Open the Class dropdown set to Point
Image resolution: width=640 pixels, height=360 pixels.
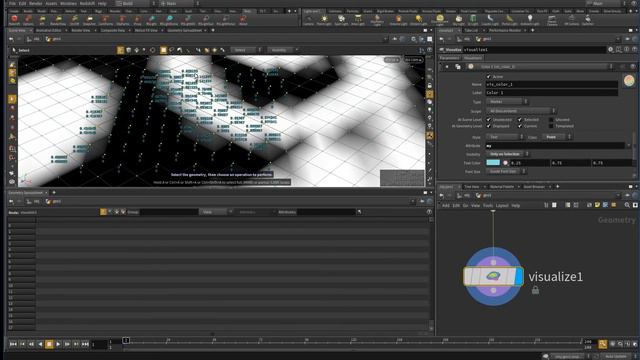tap(556, 137)
